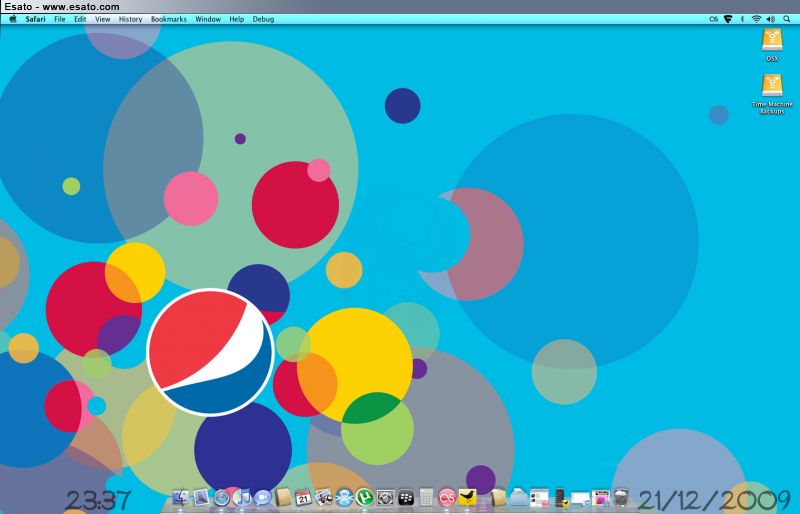Click the F-Secure shield menu bar icon
800x514 pixels.
728,19
